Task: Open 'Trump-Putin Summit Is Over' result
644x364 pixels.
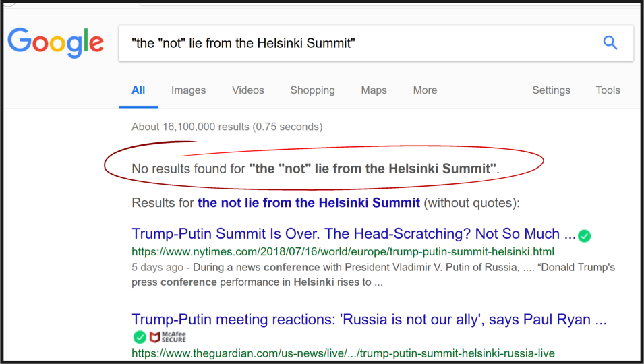Action: 353,233
